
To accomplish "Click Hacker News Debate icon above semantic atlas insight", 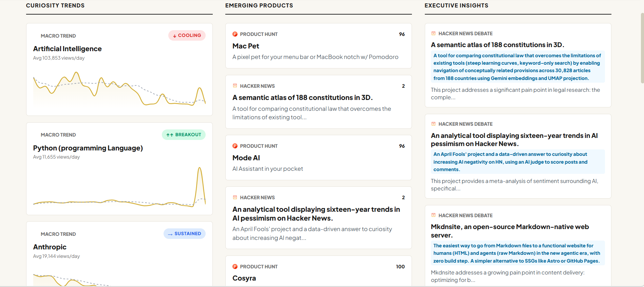I will pos(433,34).
